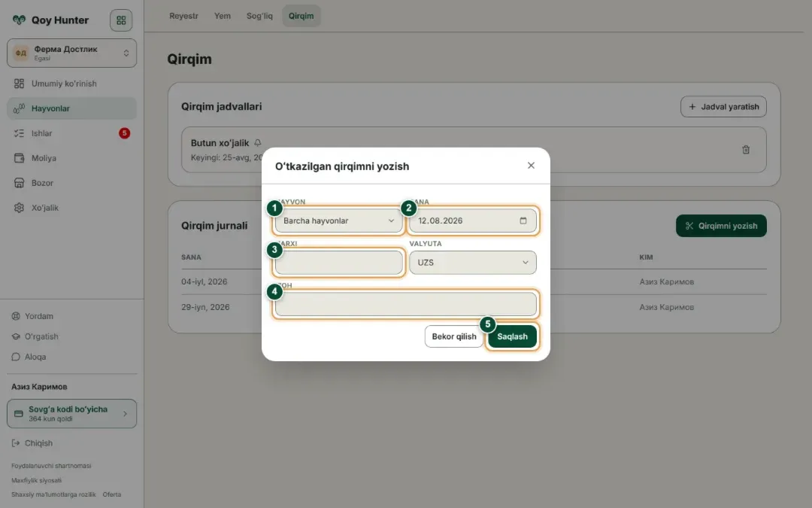This screenshot has height=508, width=812.
Task: Click the Xo'jalik settings gear icon
Action: (19, 208)
